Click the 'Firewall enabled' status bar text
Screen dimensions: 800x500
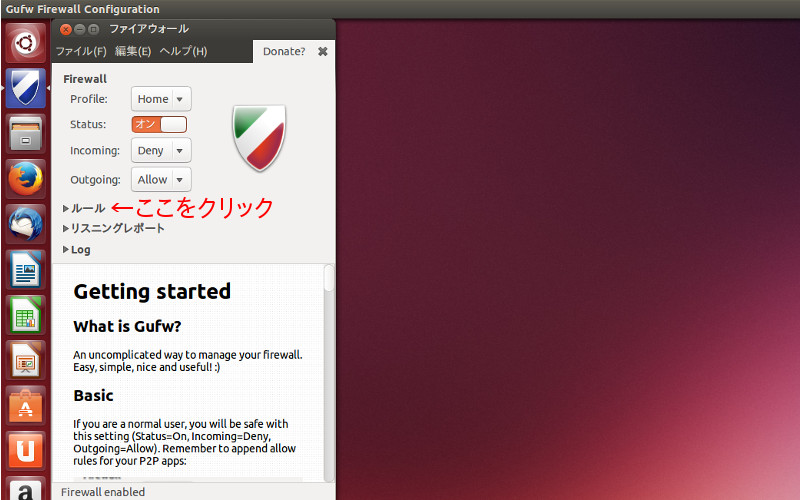[x=103, y=492]
